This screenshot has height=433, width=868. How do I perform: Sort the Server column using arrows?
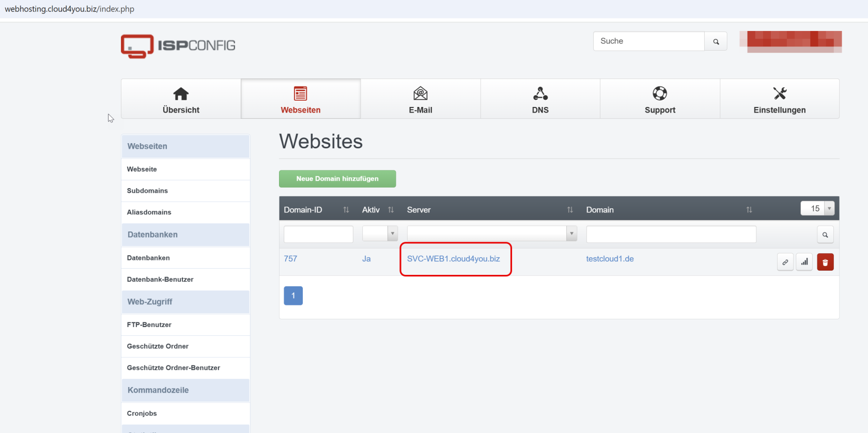(x=570, y=210)
